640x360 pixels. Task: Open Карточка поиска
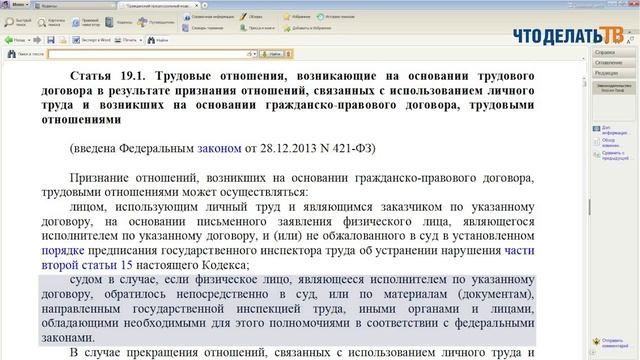(x=51, y=22)
